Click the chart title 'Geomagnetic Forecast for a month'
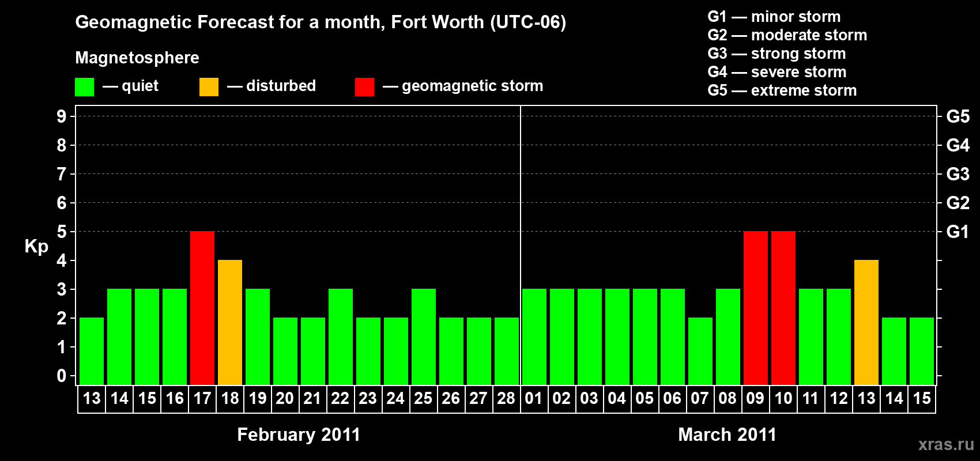The image size is (980, 461). point(230,22)
